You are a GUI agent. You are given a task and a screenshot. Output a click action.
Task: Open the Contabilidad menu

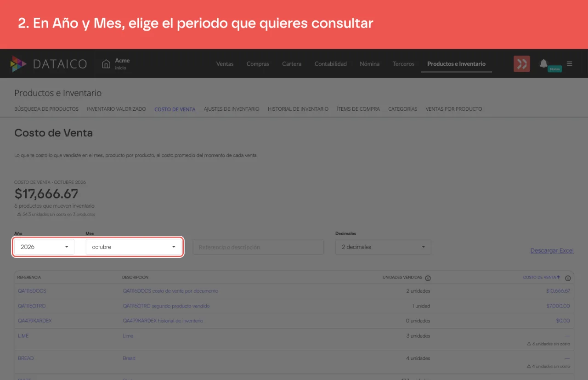331,64
